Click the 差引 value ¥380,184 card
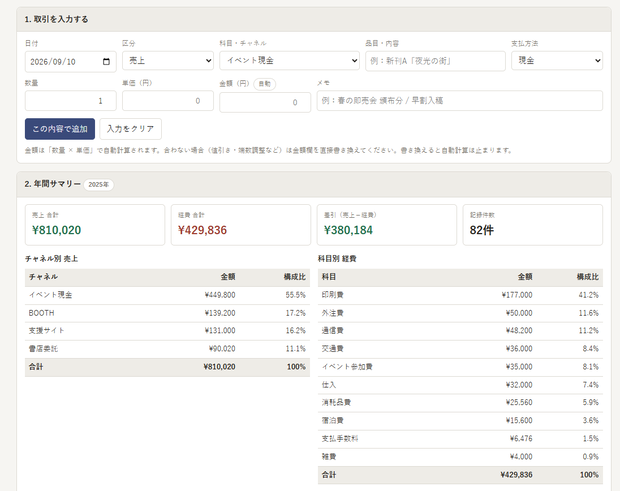Image resolution: width=620 pixels, height=491 pixels. coord(387,225)
